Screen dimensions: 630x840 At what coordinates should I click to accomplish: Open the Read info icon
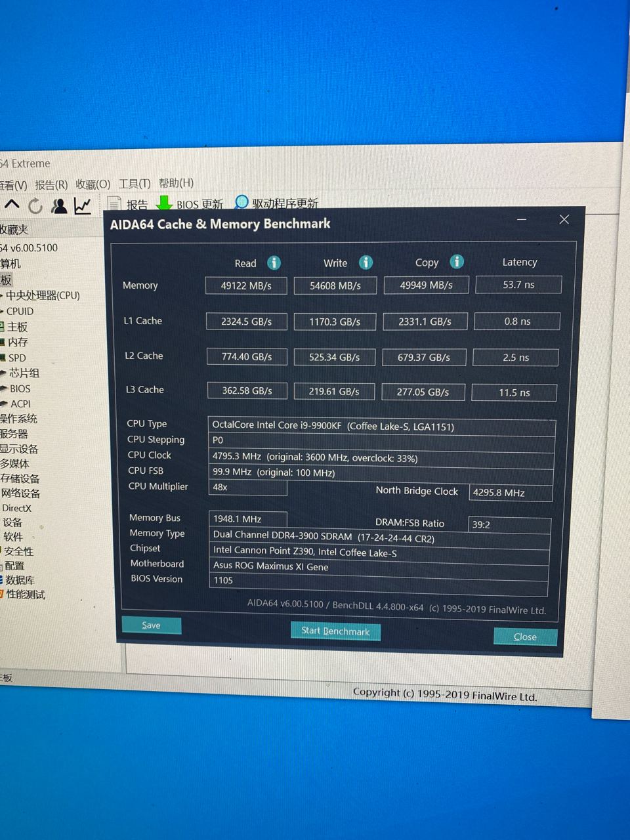[274, 262]
